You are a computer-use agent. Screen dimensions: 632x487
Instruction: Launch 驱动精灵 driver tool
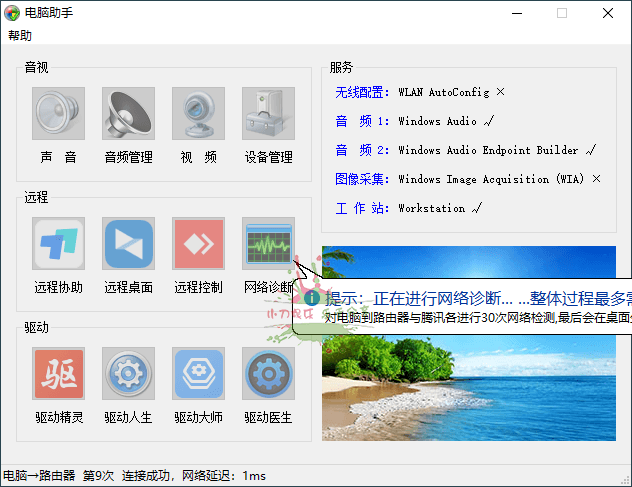pos(58,374)
